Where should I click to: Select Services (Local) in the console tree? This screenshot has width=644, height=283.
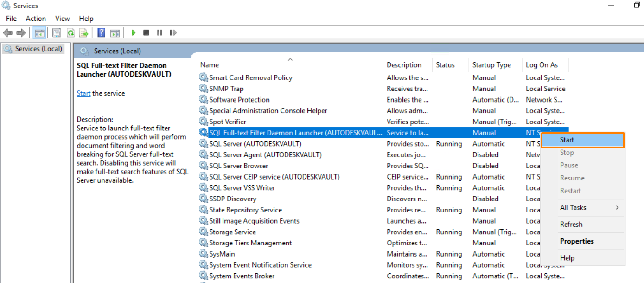pos(33,49)
